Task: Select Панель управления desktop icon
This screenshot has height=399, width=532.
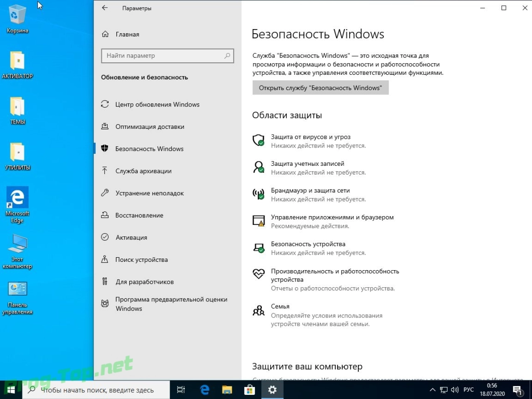Action: click(x=17, y=298)
